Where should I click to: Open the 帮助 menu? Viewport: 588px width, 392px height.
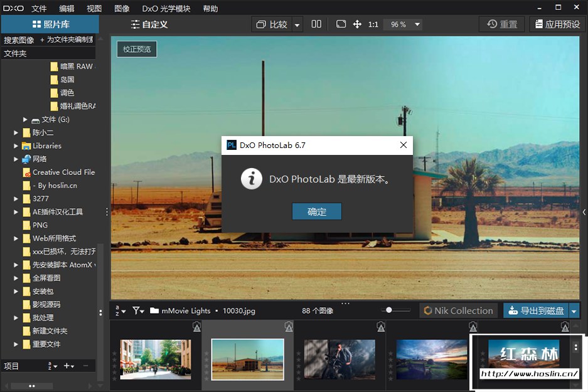[x=211, y=9]
